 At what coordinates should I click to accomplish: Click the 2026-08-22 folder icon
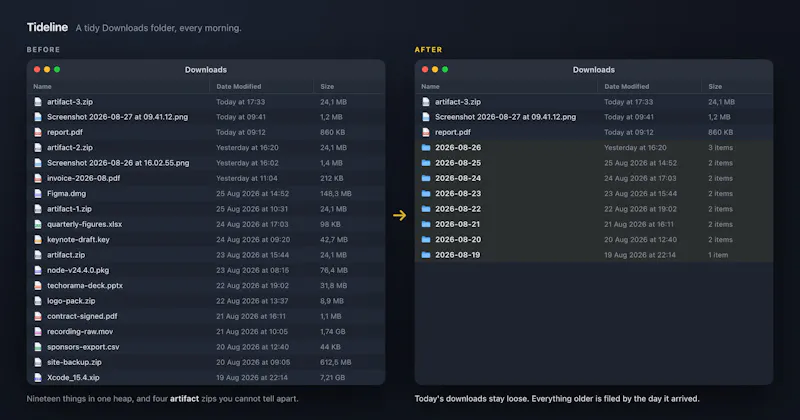(x=426, y=209)
